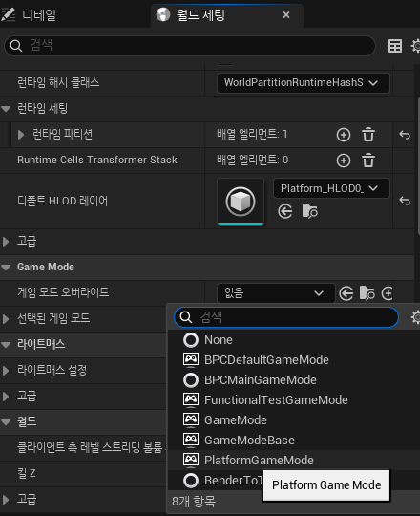The height and width of the screenshot is (516, 420).
Task: Add element to Runtime Cells Transformer Stack
Action: [x=344, y=161]
